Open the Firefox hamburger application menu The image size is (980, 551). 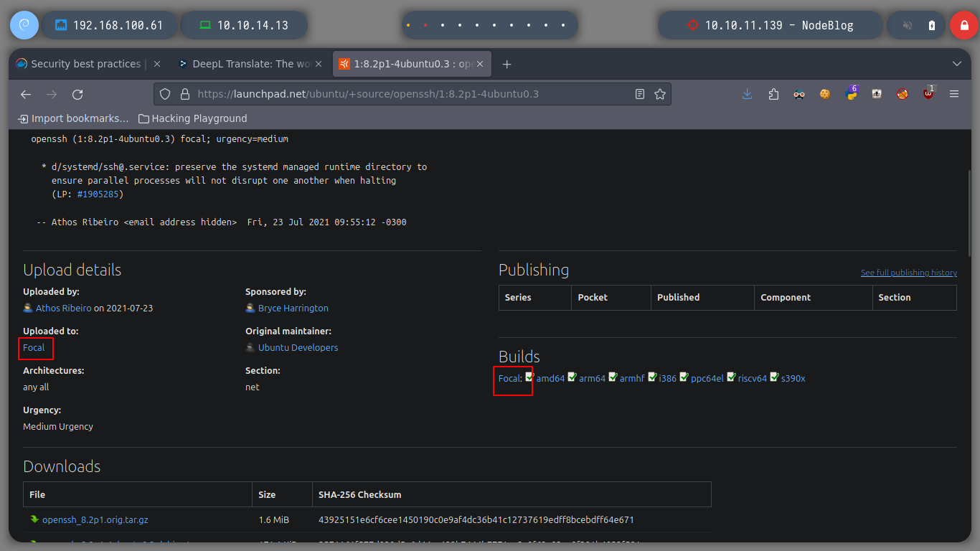pyautogui.click(x=954, y=94)
